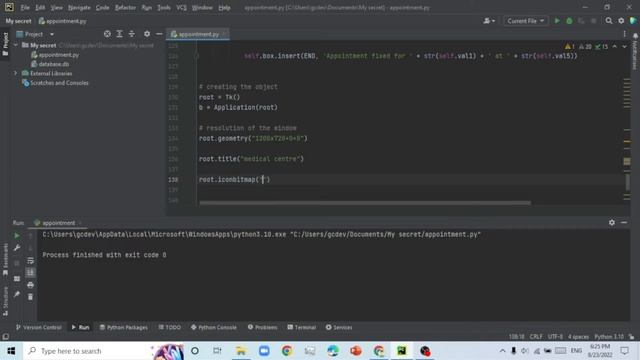Collapse the My secret project folder
This screenshot has width=640, height=360.
coord(16,45)
